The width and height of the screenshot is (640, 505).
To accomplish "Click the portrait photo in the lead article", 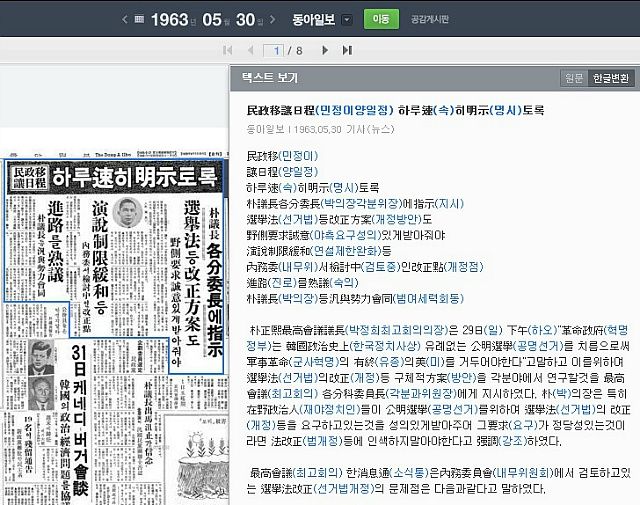I will click(x=127, y=213).
